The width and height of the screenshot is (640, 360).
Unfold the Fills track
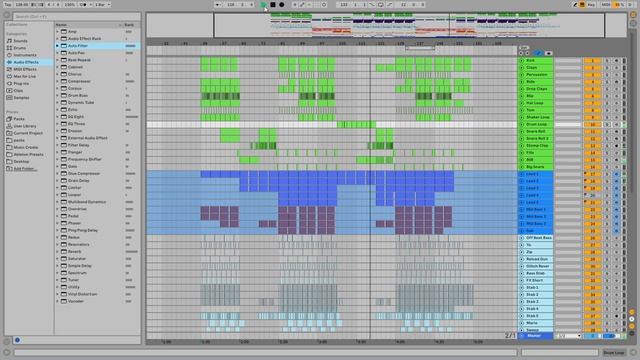tap(521, 153)
